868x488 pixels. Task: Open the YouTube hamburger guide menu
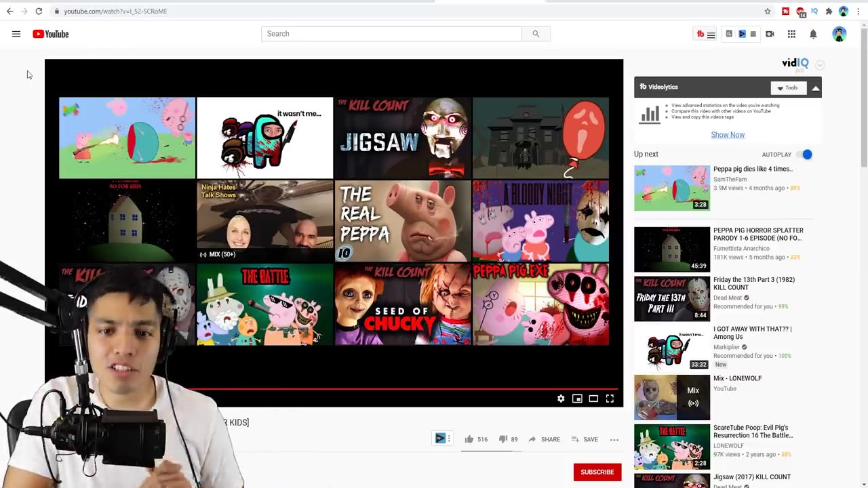click(x=16, y=34)
